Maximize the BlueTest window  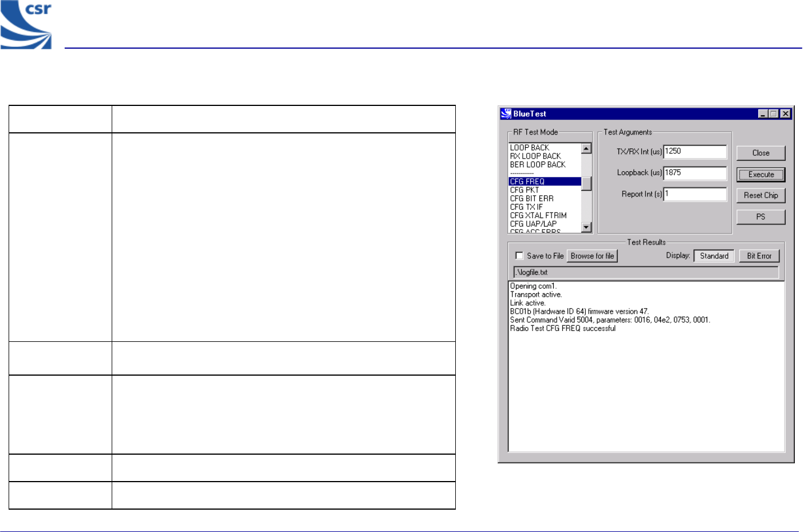click(773, 114)
